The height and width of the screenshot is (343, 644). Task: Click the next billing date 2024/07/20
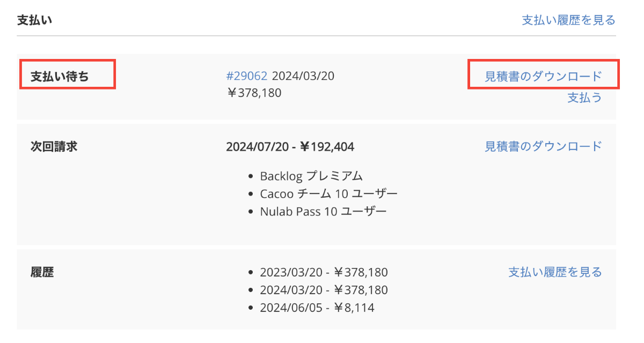point(255,146)
